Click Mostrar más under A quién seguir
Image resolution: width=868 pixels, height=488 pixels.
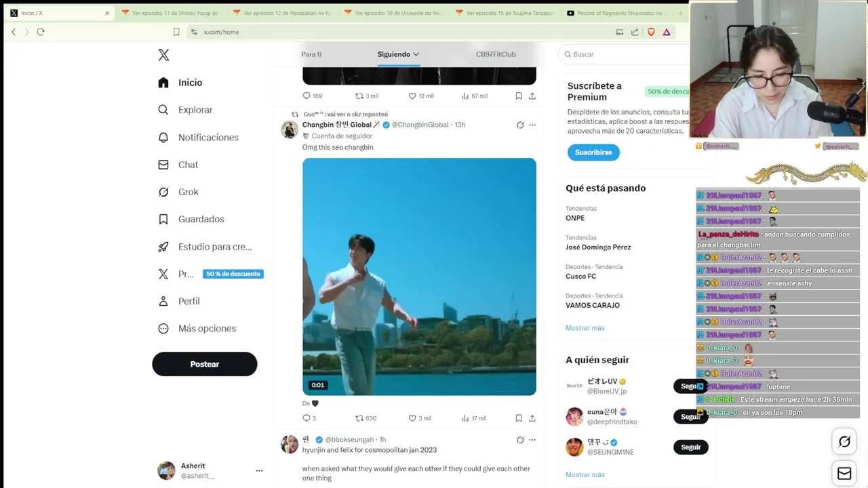click(585, 474)
